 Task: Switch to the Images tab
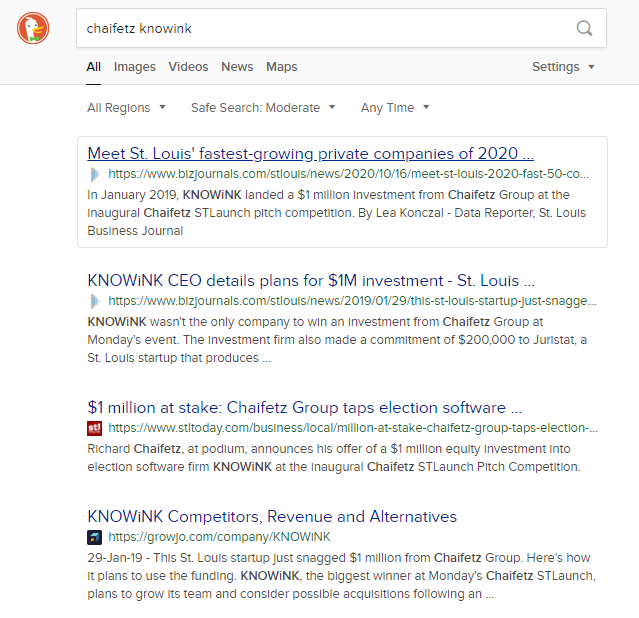[x=135, y=67]
